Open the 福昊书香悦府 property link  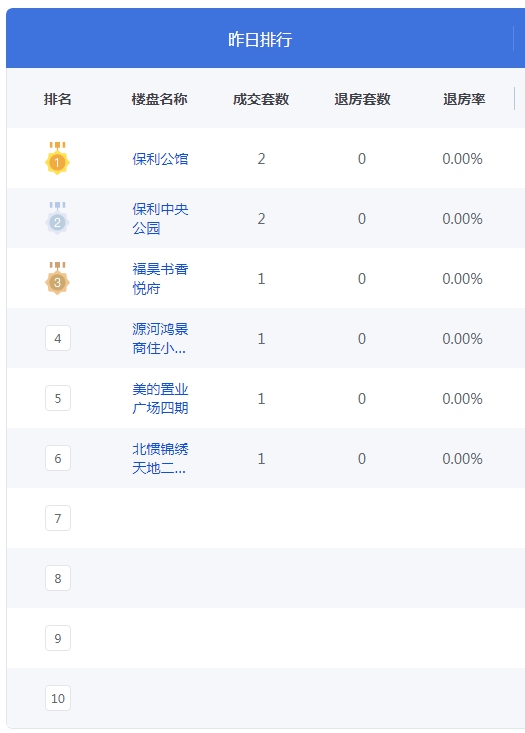click(160, 279)
